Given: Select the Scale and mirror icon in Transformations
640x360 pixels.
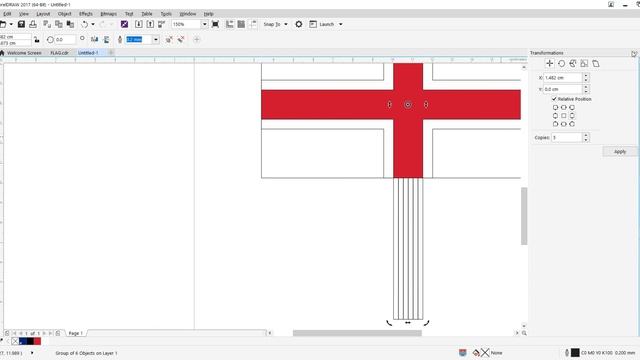Looking at the screenshot, I should click(x=573, y=64).
